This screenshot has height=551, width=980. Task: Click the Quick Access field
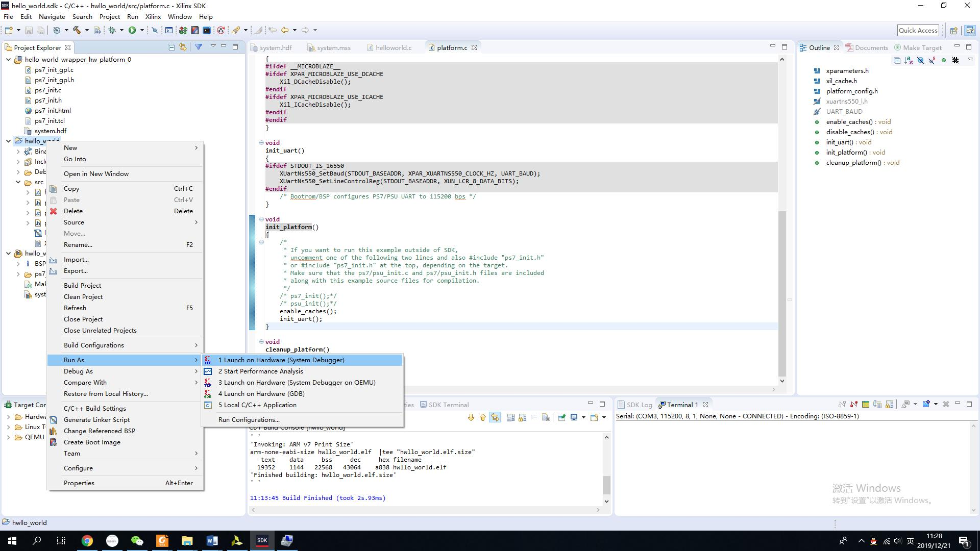[918, 31]
